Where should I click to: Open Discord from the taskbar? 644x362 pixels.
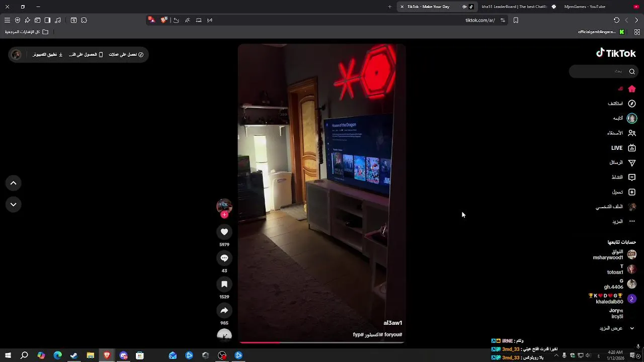point(123,355)
